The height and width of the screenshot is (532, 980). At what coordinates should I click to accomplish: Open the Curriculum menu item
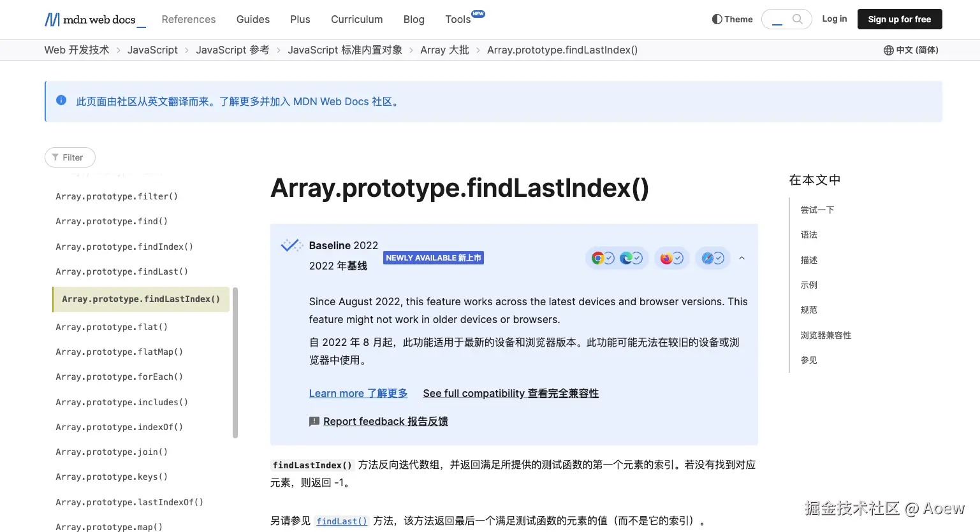(357, 19)
